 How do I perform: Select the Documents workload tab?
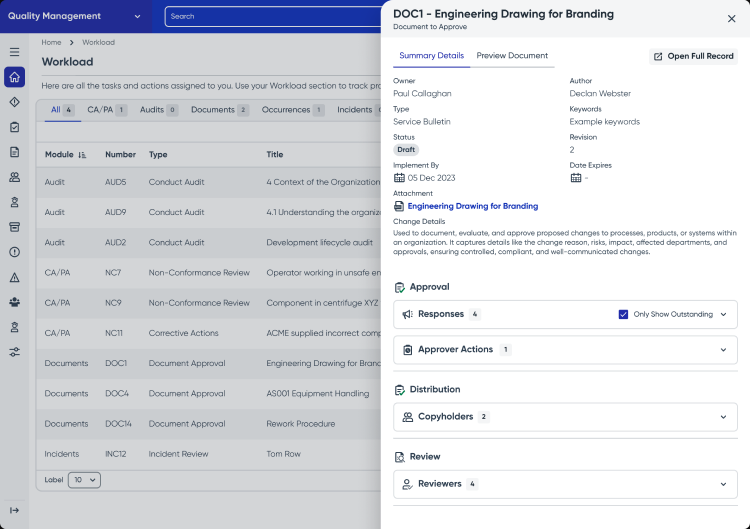click(220, 110)
